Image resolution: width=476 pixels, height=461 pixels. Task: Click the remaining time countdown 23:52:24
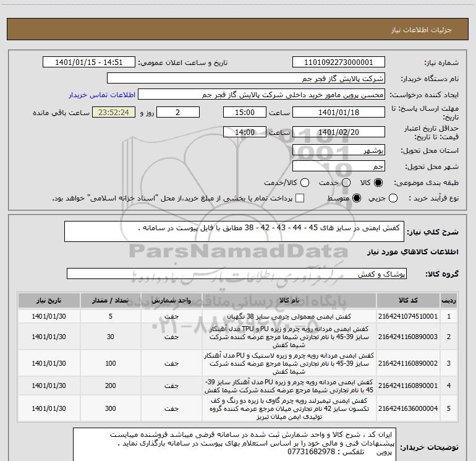point(114,112)
